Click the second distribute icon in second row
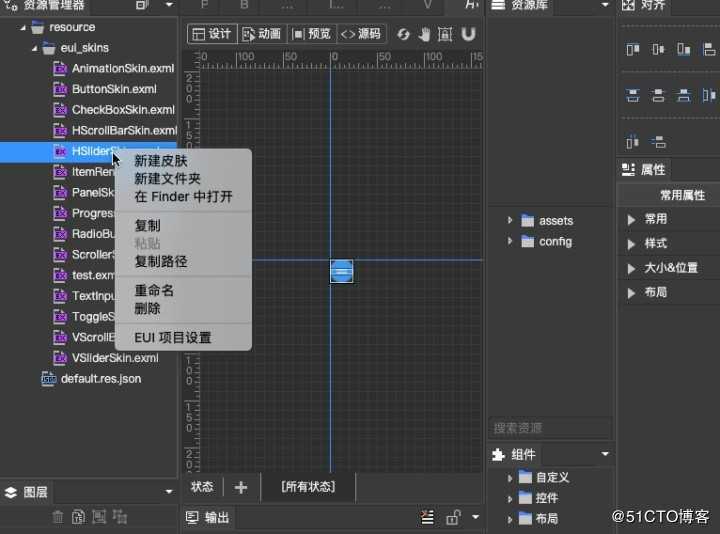 coord(658,96)
